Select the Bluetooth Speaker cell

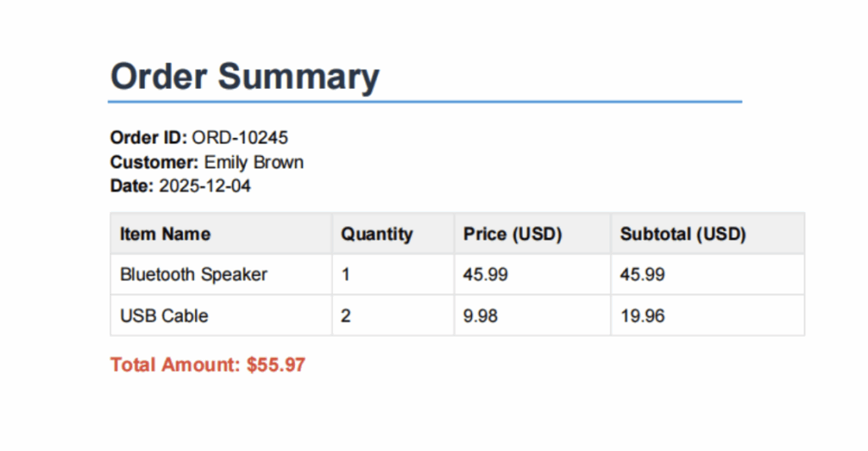point(193,275)
